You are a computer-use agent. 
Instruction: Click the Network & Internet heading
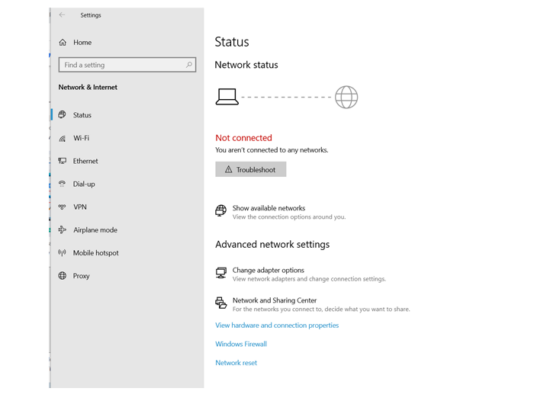click(88, 87)
